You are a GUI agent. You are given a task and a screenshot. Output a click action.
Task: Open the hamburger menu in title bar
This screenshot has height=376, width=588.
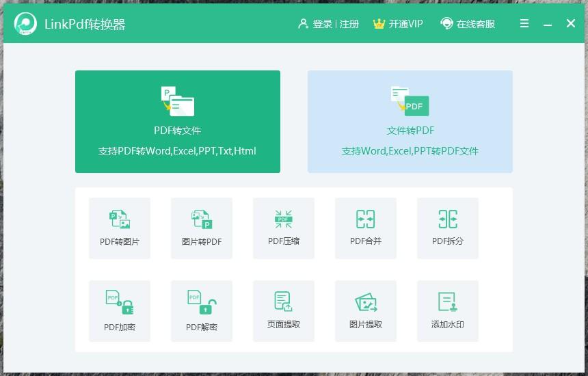tap(524, 24)
